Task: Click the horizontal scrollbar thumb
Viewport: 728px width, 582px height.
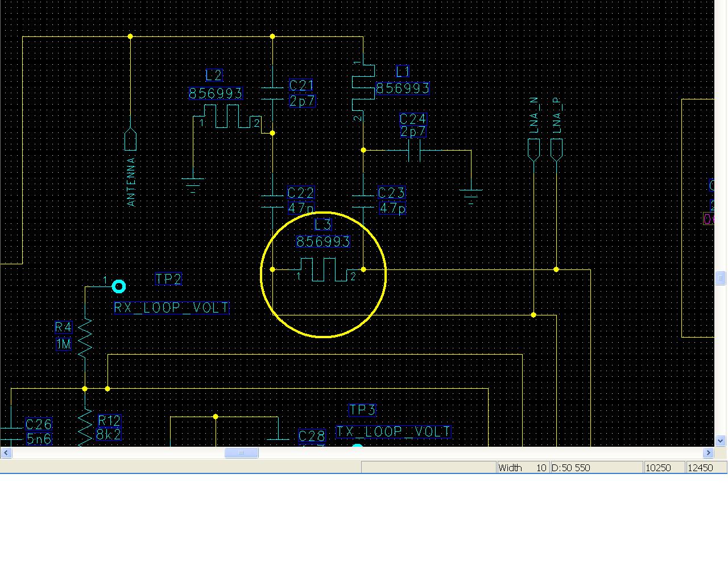Action: pos(241,453)
